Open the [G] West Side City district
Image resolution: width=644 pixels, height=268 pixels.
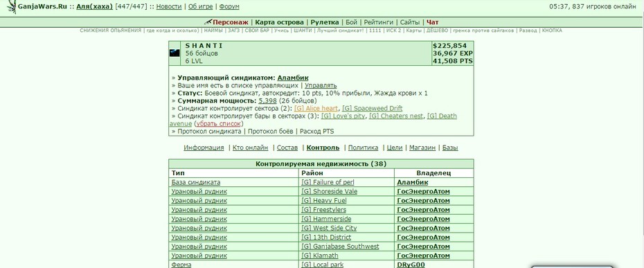click(329, 228)
